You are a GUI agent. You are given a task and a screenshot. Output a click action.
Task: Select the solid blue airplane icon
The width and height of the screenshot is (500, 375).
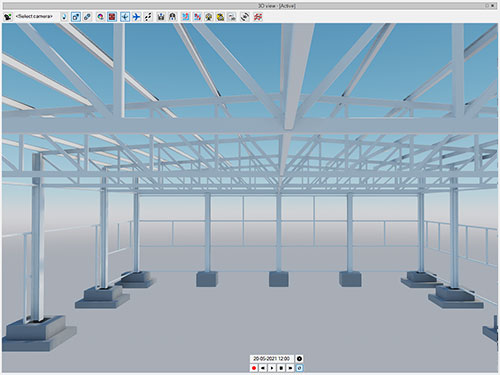pyautogui.click(x=136, y=16)
